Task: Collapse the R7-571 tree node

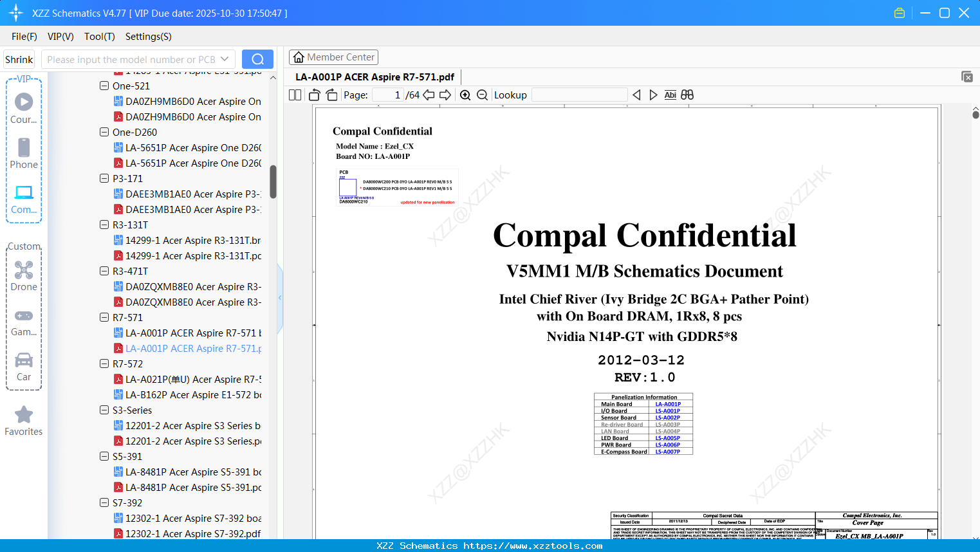Action: click(104, 317)
